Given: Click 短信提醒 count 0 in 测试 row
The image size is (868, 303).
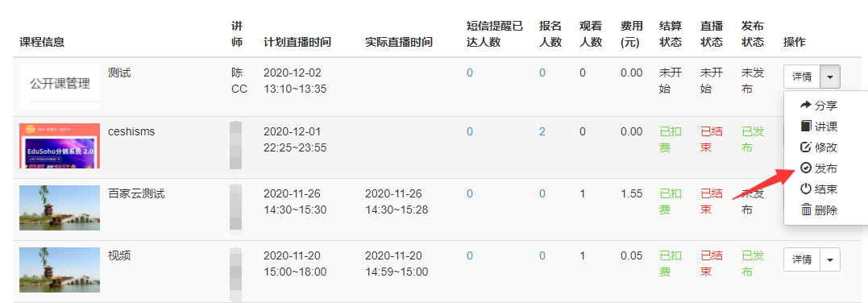Looking at the screenshot, I should 469,73.
